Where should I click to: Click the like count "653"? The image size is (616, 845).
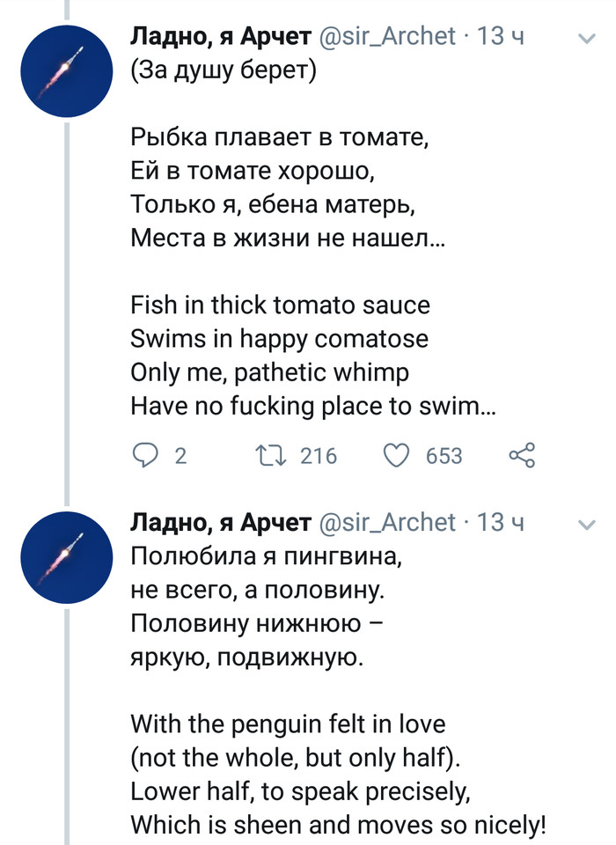tap(444, 456)
